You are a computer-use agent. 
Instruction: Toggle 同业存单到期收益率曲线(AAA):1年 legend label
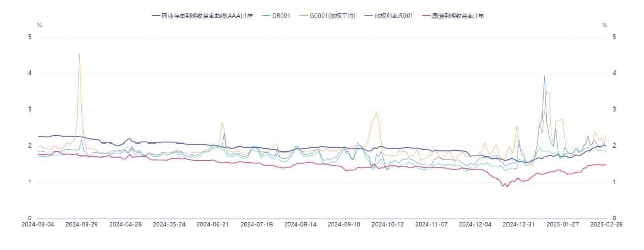click(209, 16)
